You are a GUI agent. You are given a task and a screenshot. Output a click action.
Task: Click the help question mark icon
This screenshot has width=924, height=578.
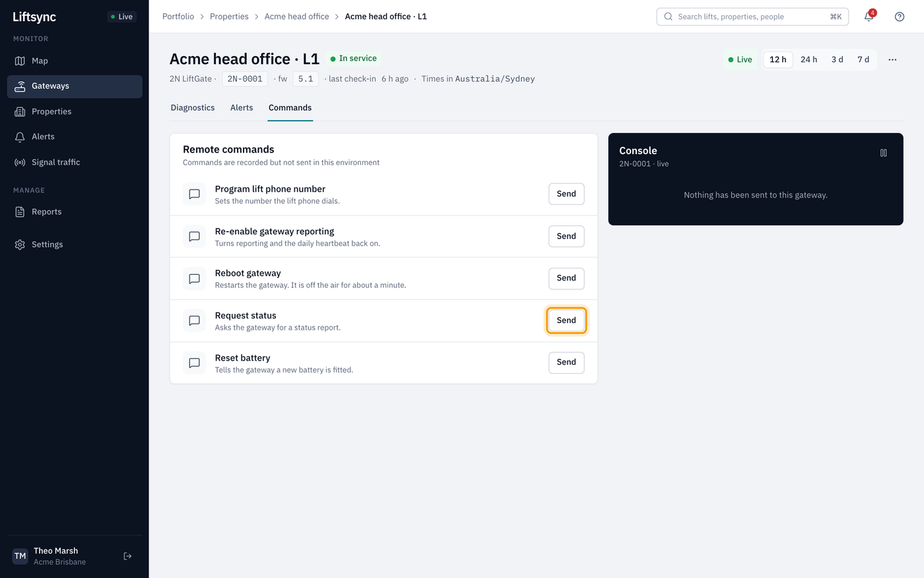900,17
